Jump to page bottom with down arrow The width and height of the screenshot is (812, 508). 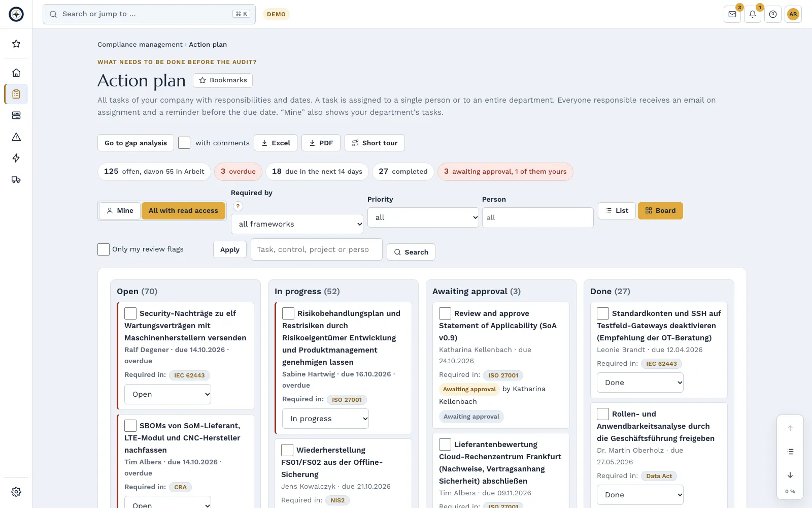click(790, 475)
